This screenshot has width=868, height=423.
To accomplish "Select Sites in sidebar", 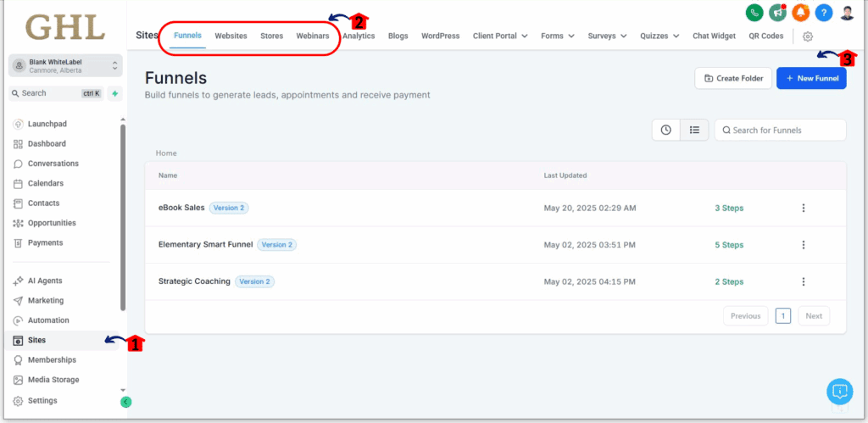I will [x=61, y=341].
